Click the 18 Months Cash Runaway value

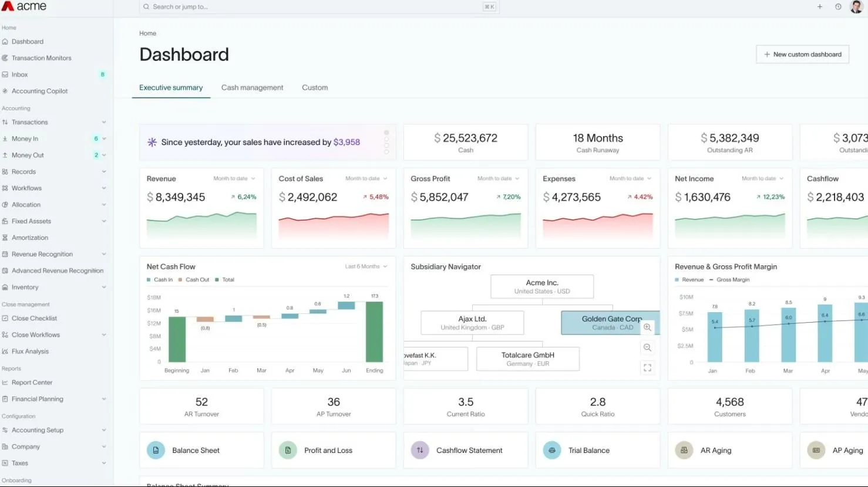click(x=598, y=138)
